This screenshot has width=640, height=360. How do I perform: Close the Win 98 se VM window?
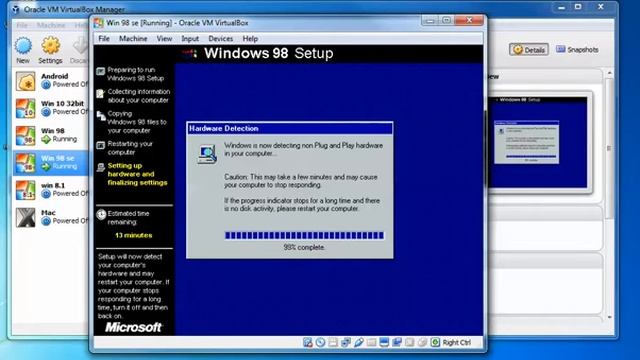(469, 20)
